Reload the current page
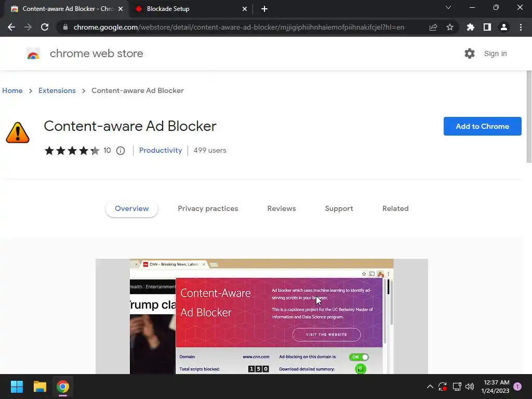The height and width of the screenshot is (399, 532). coord(45,27)
